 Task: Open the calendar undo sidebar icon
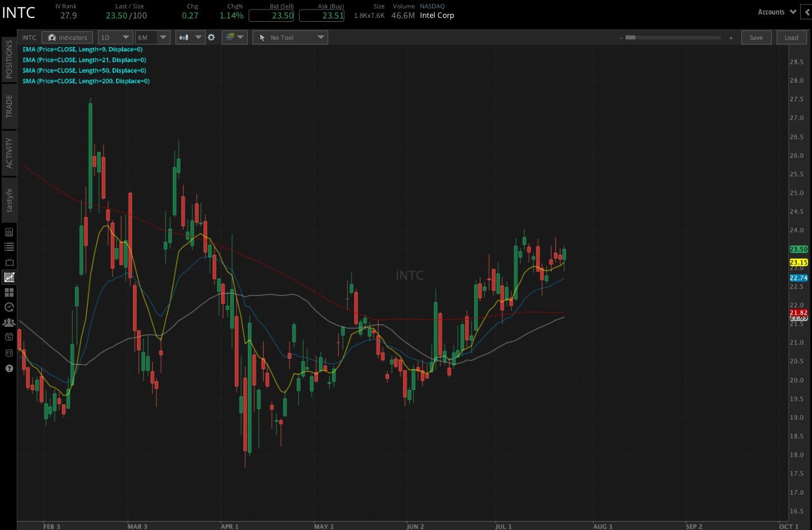pos(9,337)
